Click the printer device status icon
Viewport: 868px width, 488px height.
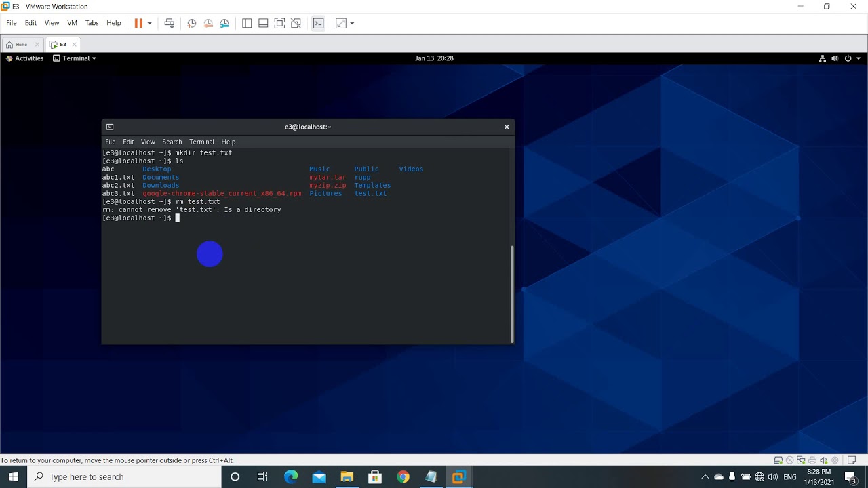[812, 460]
